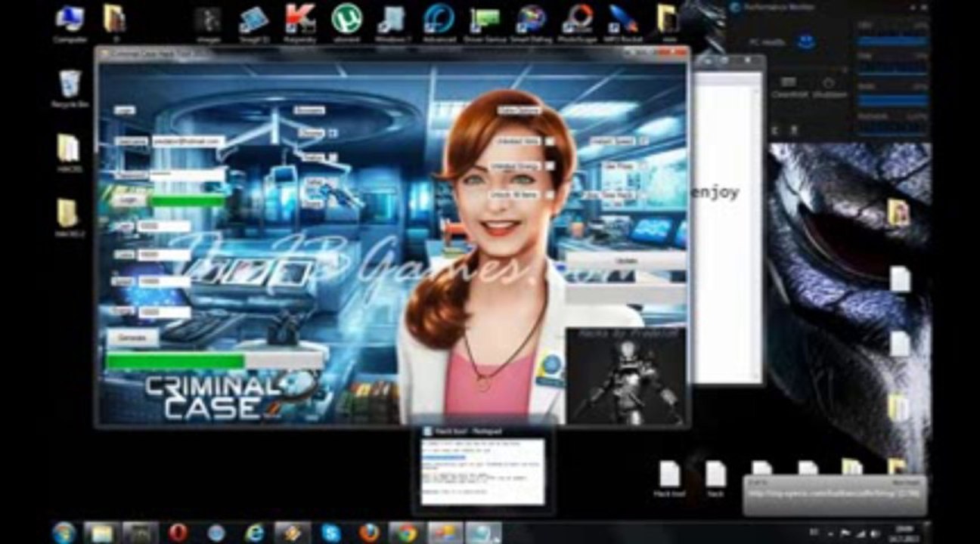The width and height of the screenshot is (980, 544).
Task: Enable the Unlimited Hints checkbox
Action: point(551,141)
